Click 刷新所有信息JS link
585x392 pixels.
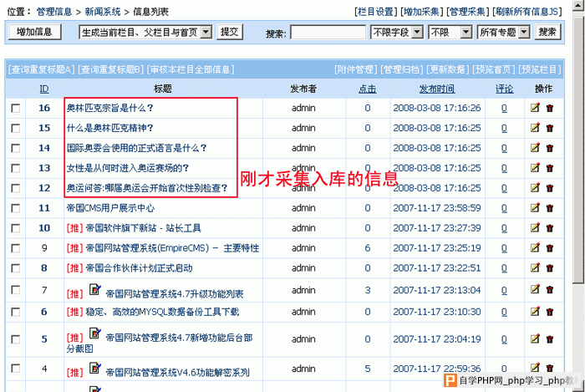(527, 12)
